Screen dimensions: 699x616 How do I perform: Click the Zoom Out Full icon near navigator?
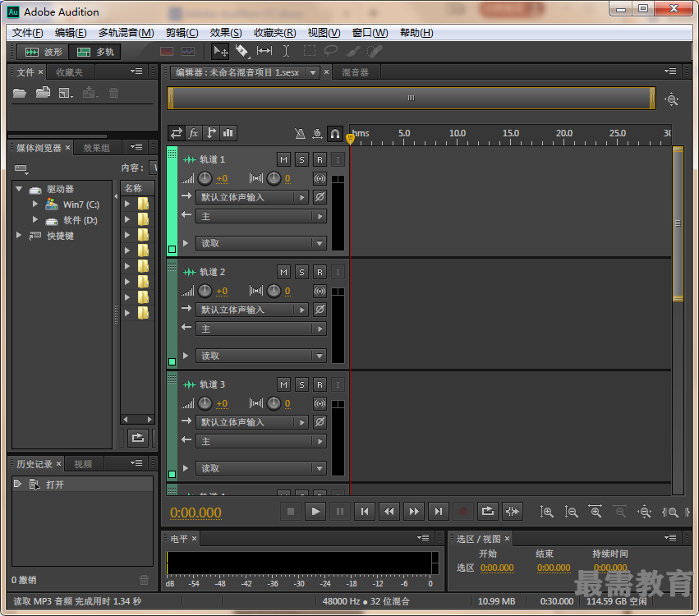pos(671,99)
